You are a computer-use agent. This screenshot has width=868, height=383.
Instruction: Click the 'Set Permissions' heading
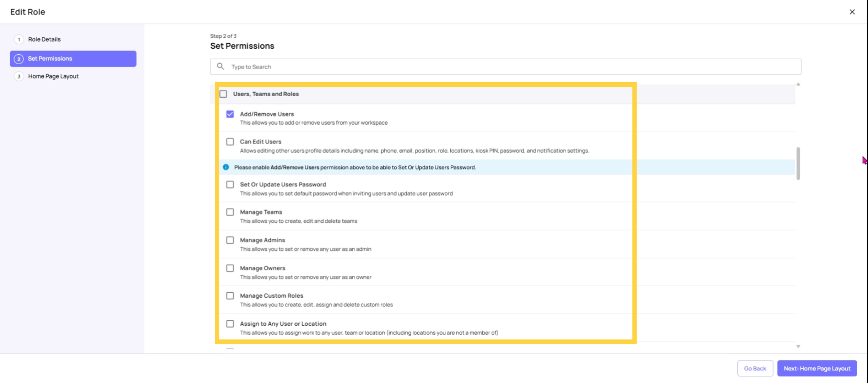pyautogui.click(x=242, y=46)
